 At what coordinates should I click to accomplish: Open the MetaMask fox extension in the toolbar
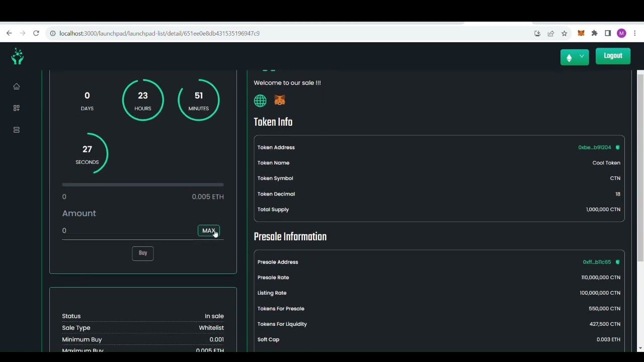[581, 33]
